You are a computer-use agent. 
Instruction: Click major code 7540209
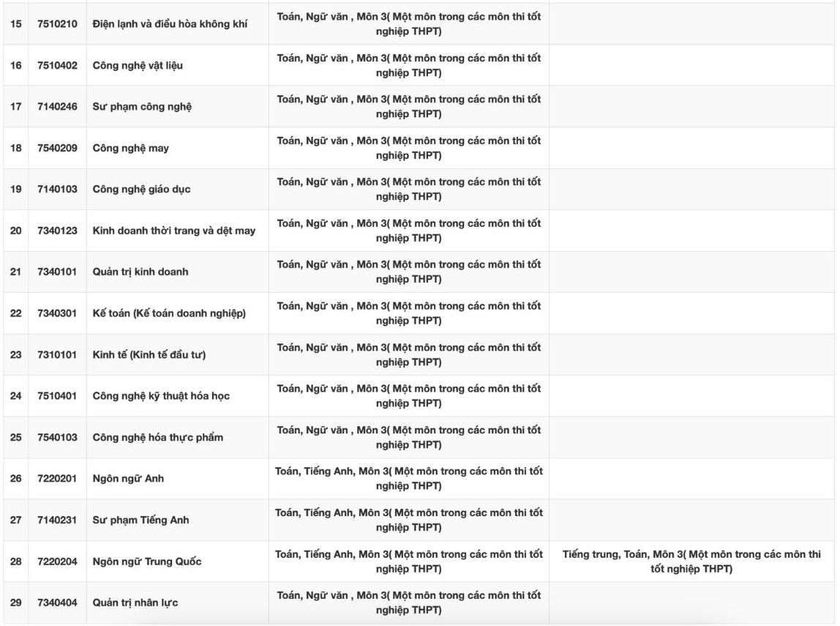pyautogui.click(x=58, y=148)
